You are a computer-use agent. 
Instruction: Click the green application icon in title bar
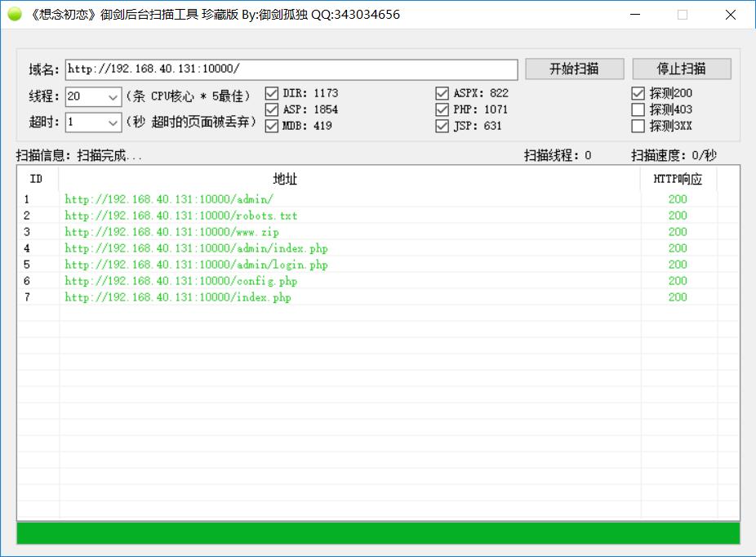tap(15, 15)
